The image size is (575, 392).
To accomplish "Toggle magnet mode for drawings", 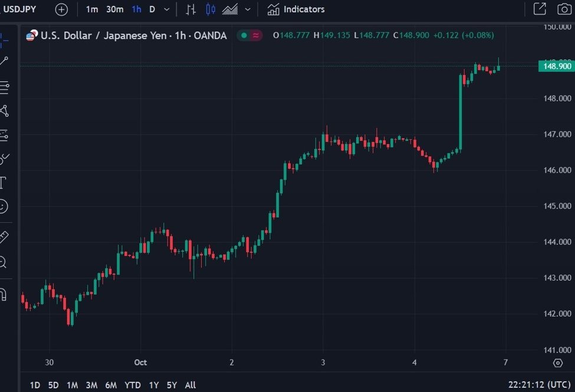I will [4, 294].
